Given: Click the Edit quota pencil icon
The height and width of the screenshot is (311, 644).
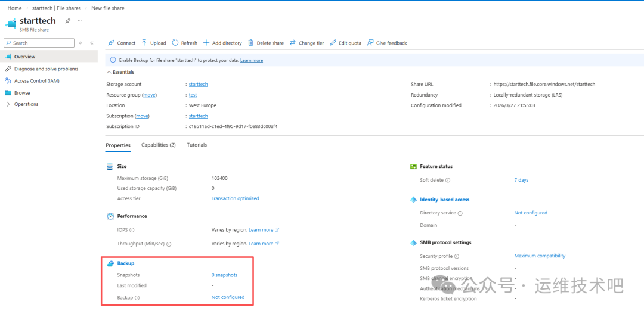Looking at the screenshot, I should [333, 43].
